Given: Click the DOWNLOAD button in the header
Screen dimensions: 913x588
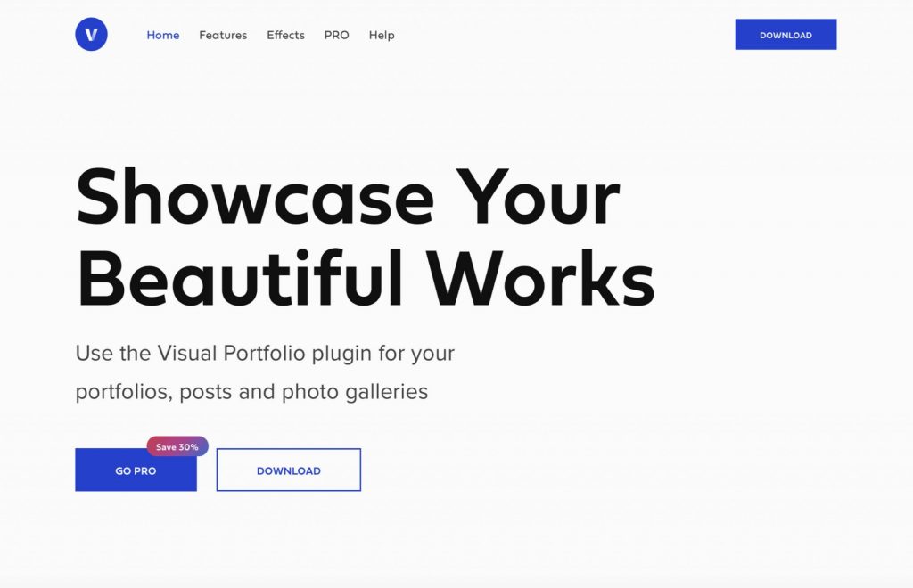Looking at the screenshot, I should pyautogui.click(x=786, y=34).
